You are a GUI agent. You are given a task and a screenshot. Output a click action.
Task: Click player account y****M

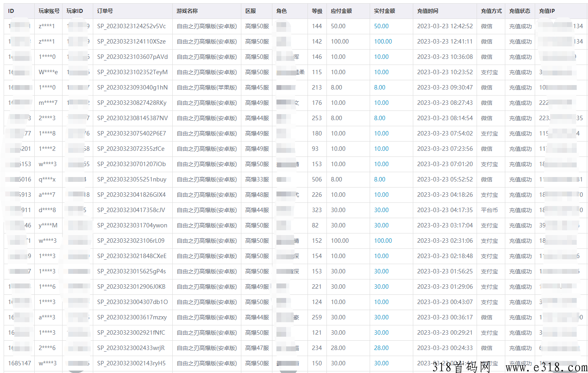point(48,225)
